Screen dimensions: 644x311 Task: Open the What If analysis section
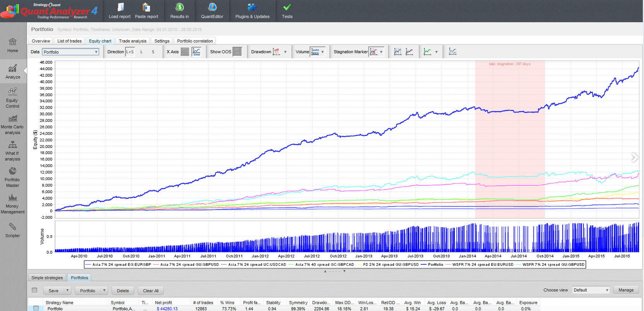click(12, 151)
